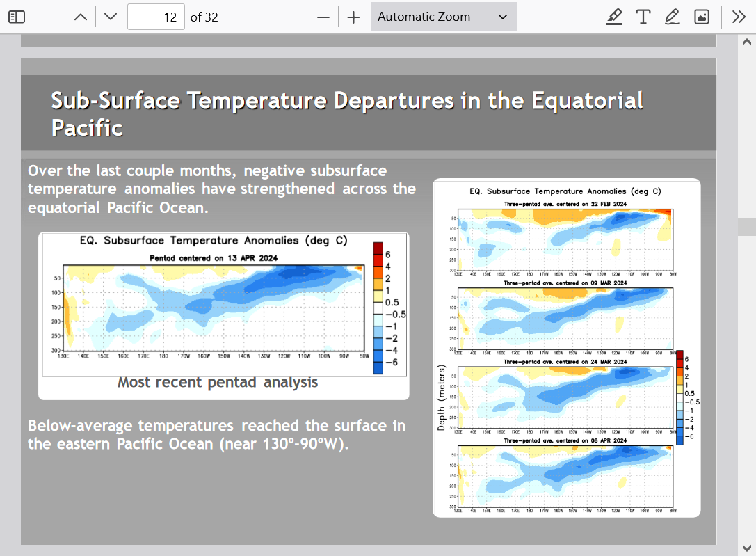756x556 pixels.
Task: Select the add image tool
Action: pos(702,17)
